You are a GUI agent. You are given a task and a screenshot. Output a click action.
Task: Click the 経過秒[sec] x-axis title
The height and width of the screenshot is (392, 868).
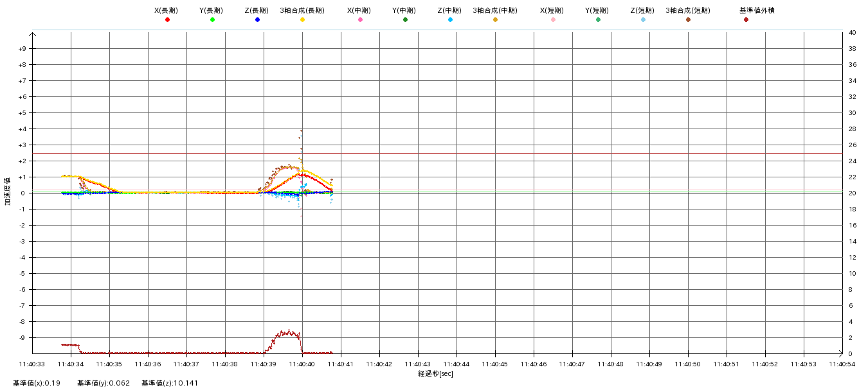click(435, 374)
